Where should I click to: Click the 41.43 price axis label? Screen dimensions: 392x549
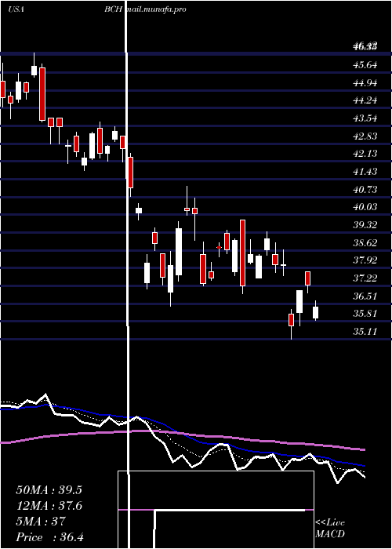pos(365,172)
